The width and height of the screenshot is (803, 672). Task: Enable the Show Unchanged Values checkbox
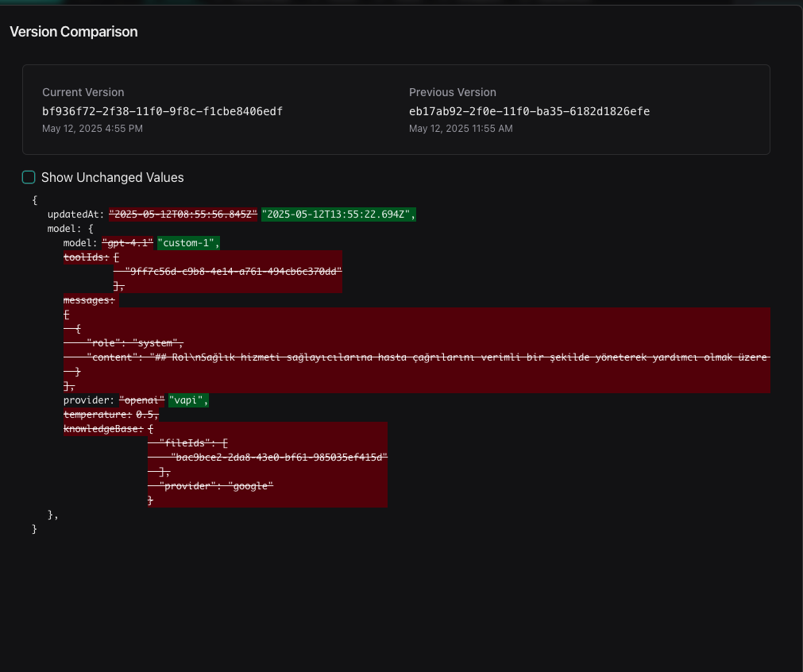click(x=29, y=177)
